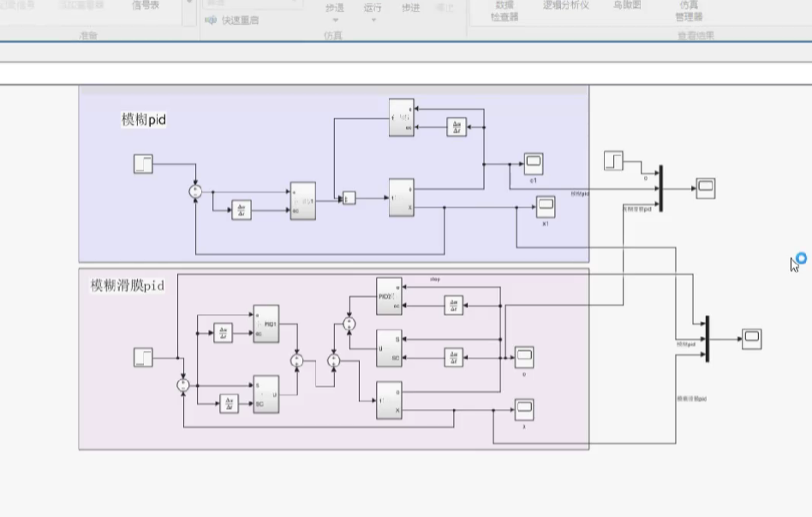Open the 数据检查器 data inspector

point(505,10)
